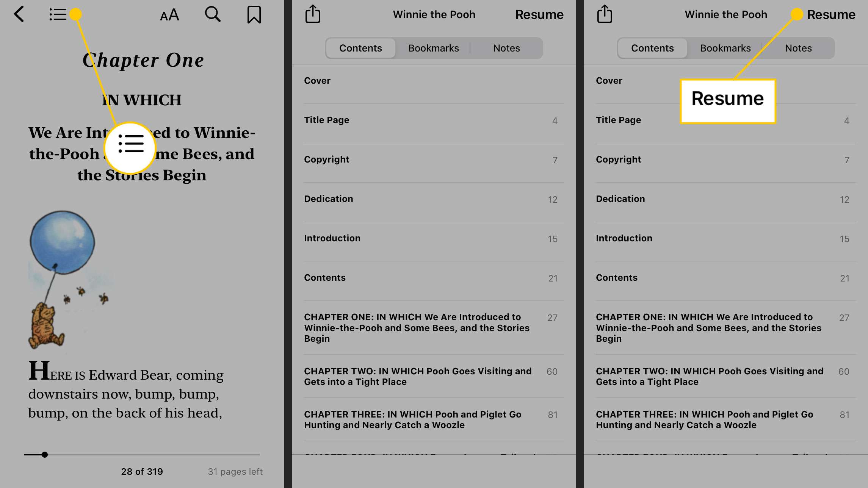Expand Chapter Two in table of contents

click(x=417, y=377)
